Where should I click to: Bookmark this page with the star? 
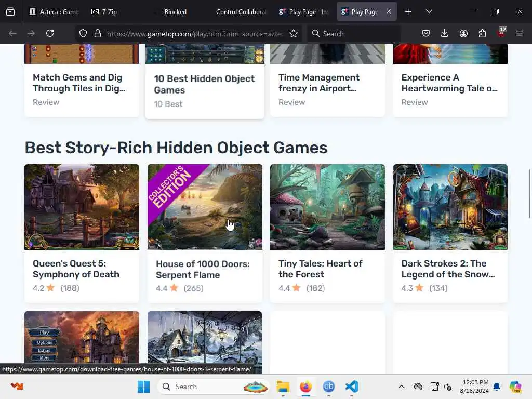[294, 34]
